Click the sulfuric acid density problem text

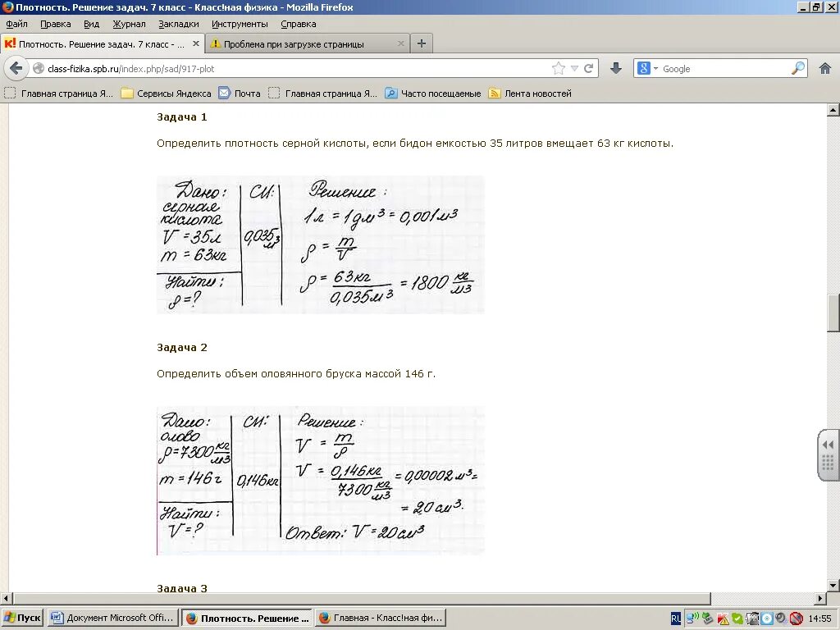(x=415, y=144)
